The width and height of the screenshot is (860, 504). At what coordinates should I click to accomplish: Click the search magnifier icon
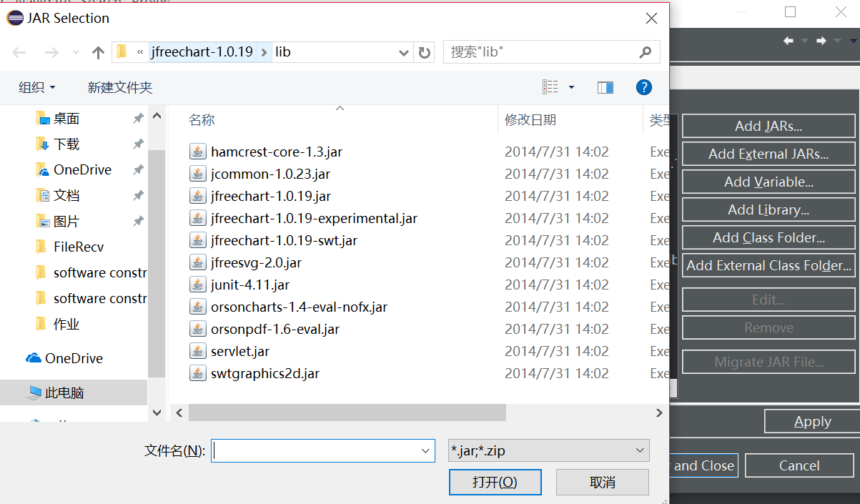(645, 52)
